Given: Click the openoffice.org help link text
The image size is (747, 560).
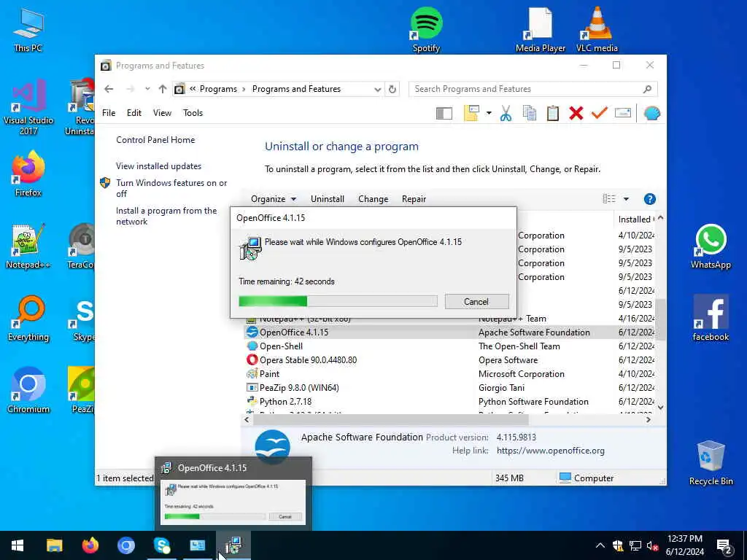Looking at the screenshot, I should tap(550, 451).
